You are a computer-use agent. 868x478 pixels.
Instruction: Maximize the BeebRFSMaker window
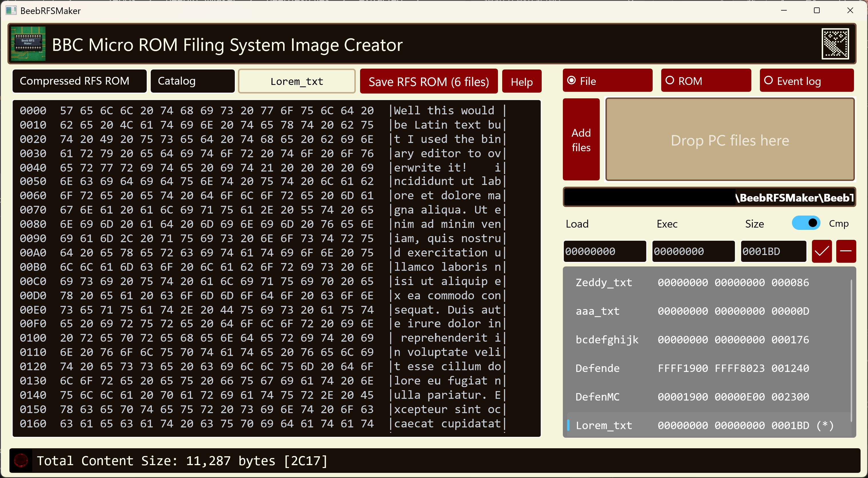[817, 11]
